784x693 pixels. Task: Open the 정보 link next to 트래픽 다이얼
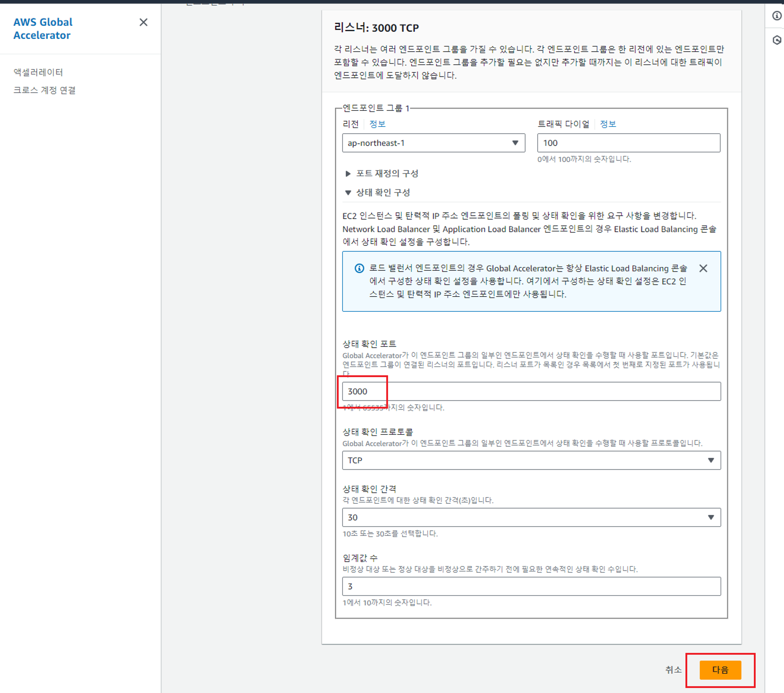click(608, 124)
